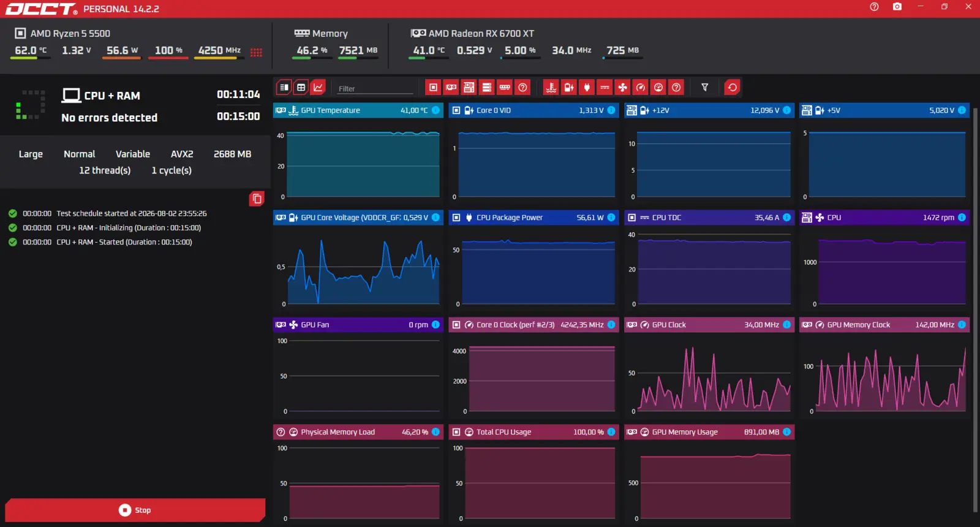Show info for the Total CPU Usage graph
Image resolution: width=980 pixels, height=527 pixels.
611,432
